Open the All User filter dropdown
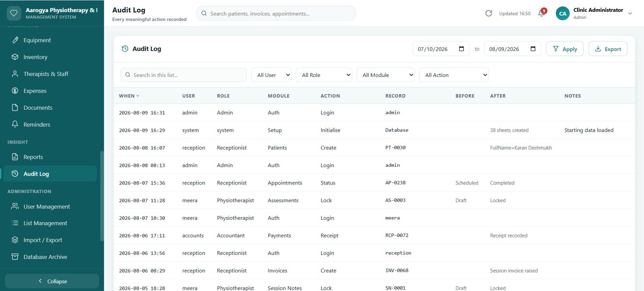Viewport: 644px width, 291px height. [x=271, y=75]
